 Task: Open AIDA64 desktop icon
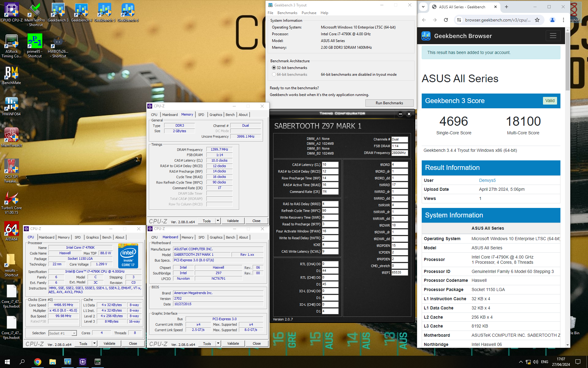12,231
